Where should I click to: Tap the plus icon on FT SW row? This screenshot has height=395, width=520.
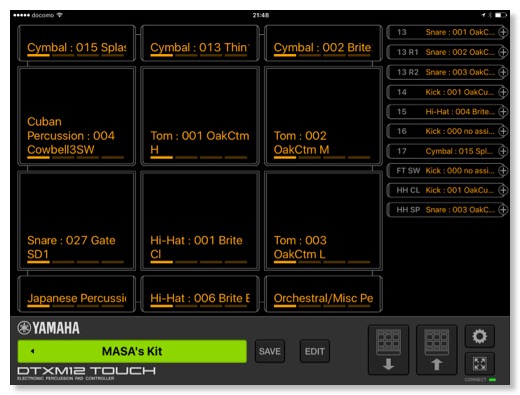point(503,171)
